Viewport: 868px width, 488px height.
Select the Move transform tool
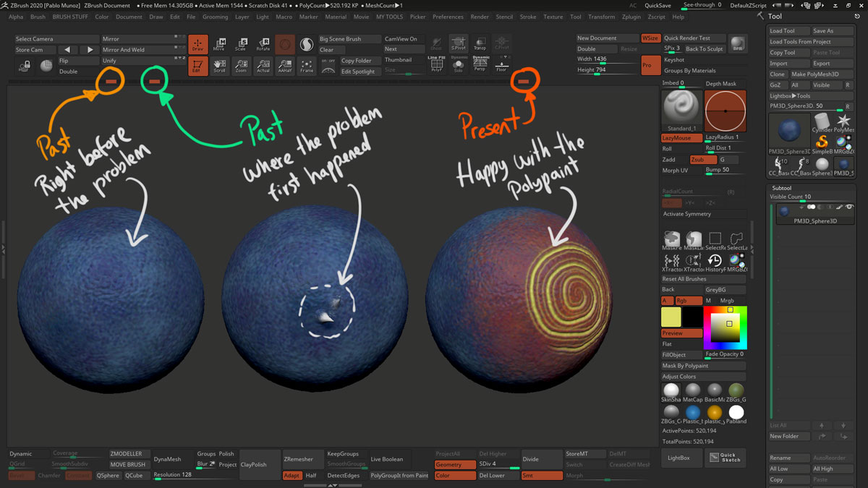[x=218, y=44]
